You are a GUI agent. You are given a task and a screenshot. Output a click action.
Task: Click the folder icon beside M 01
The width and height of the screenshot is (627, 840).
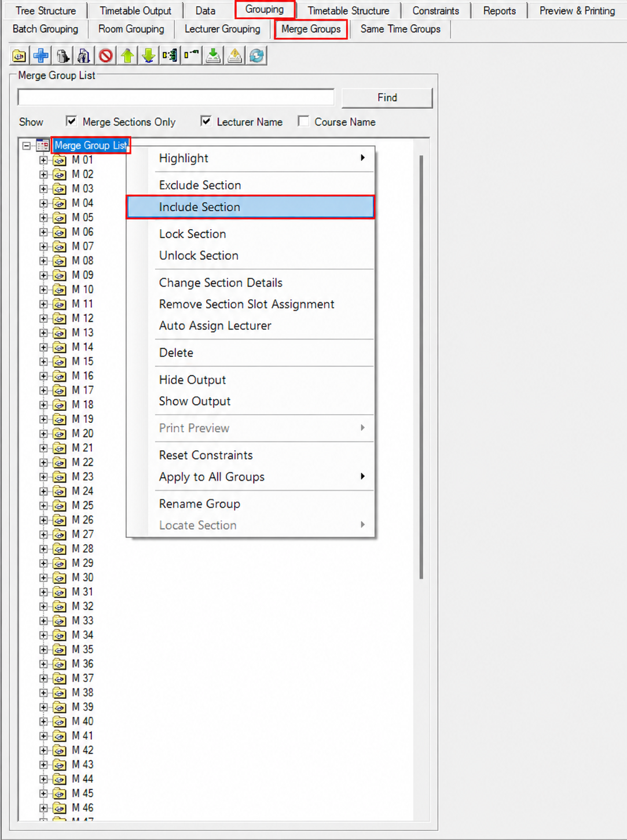pos(60,160)
